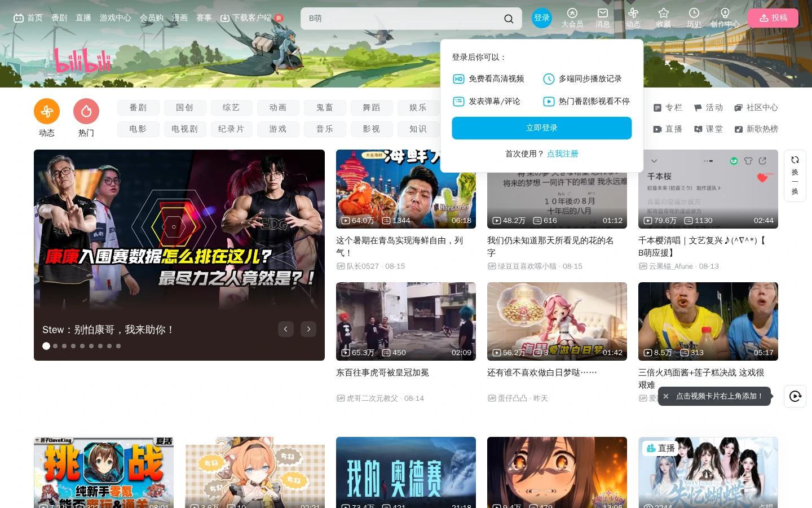Open 新歌热榜 link

tap(756, 129)
